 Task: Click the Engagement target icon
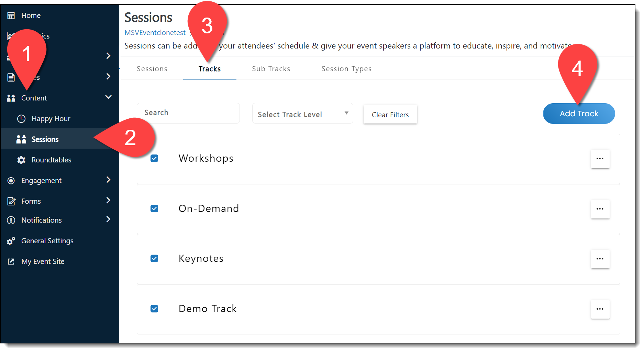click(x=11, y=181)
